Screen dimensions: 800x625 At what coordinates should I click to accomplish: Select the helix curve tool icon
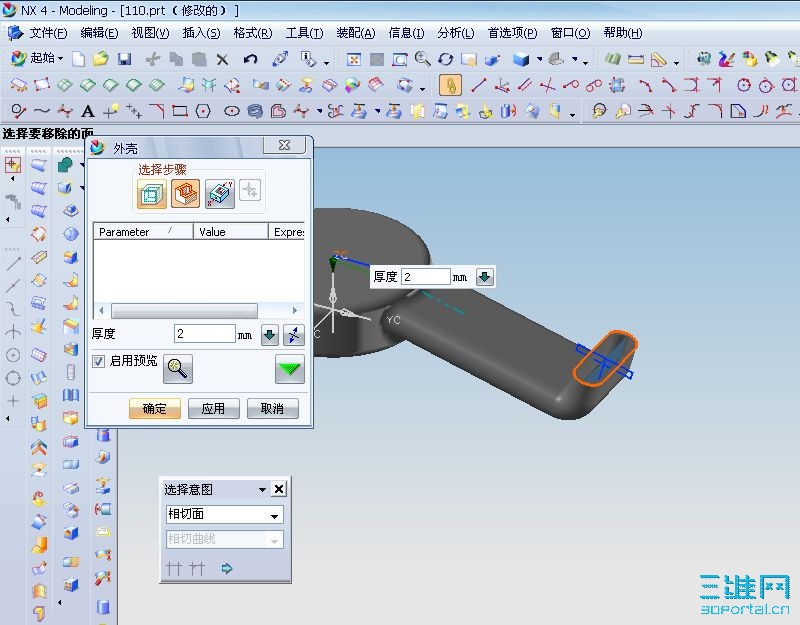[x=255, y=111]
